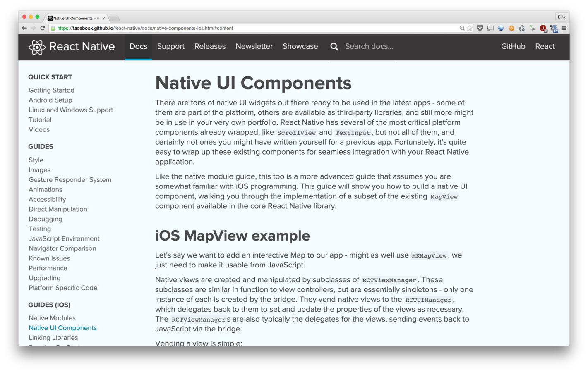Open the React link in the navbar
This screenshot has height=372, width=588.
tap(545, 47)
